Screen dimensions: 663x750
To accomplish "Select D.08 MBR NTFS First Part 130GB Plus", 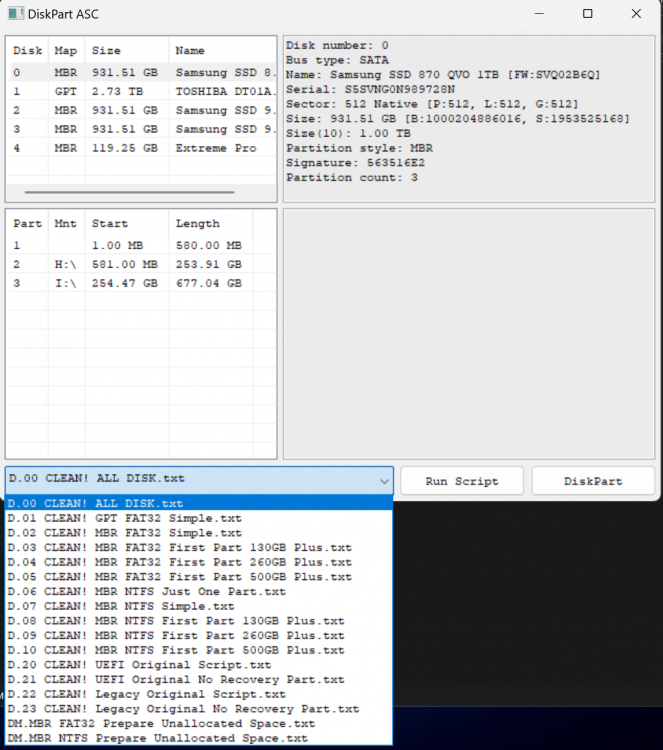I will click(199, 621).
